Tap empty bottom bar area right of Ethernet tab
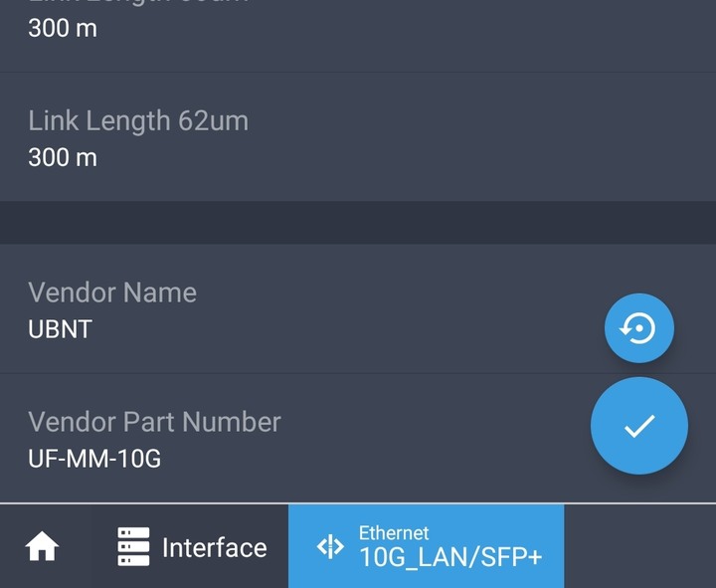This screenshot has height=588, width=716. pyautogui.click(x=639, y=546)
